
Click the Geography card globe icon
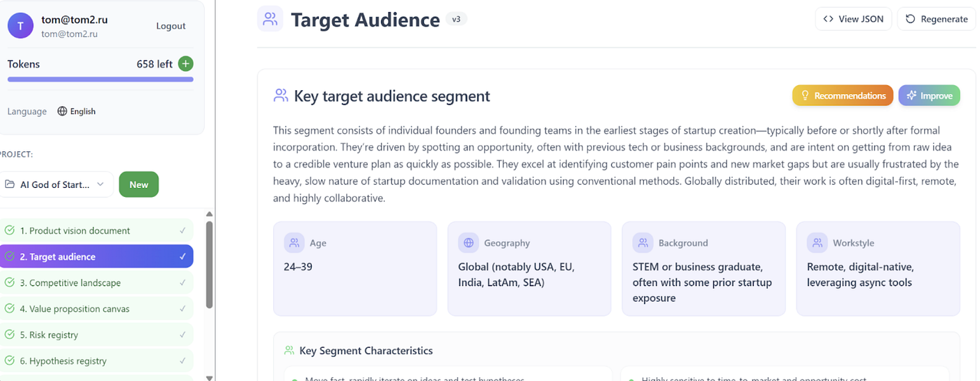pyautogui.click(x=469, y=243)
